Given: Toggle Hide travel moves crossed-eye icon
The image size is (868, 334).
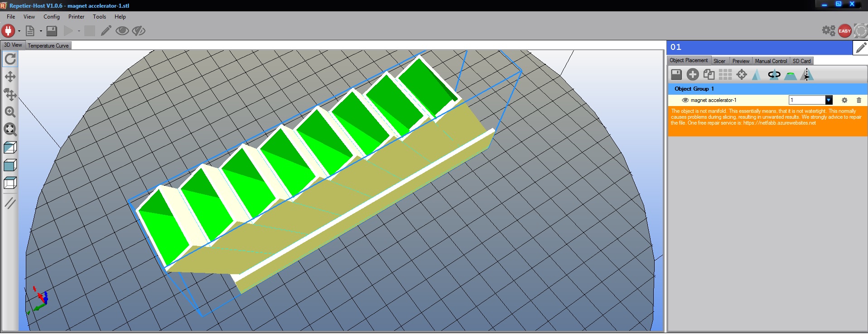Looking at the screenshot, I should [138, 31].
